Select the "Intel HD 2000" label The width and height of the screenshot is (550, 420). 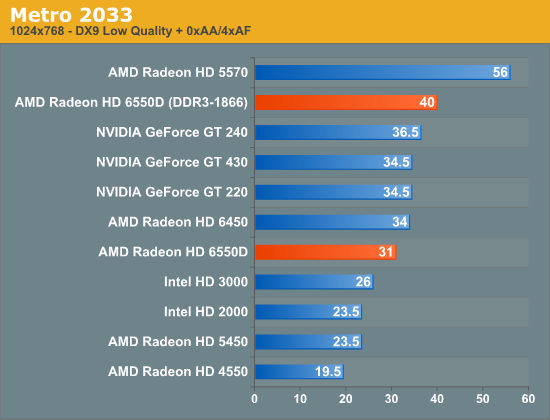pyautogui.click(x=206, y=312)
